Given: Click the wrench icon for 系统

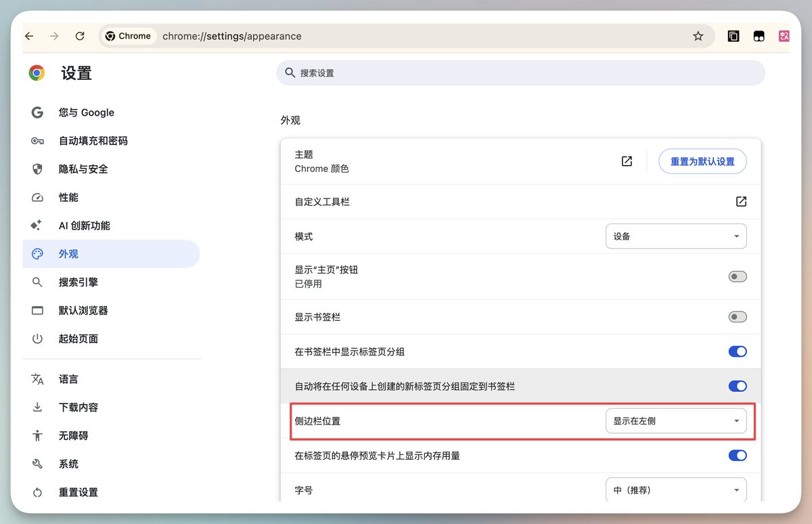Looking at the screenshot, I should [37, 464].
